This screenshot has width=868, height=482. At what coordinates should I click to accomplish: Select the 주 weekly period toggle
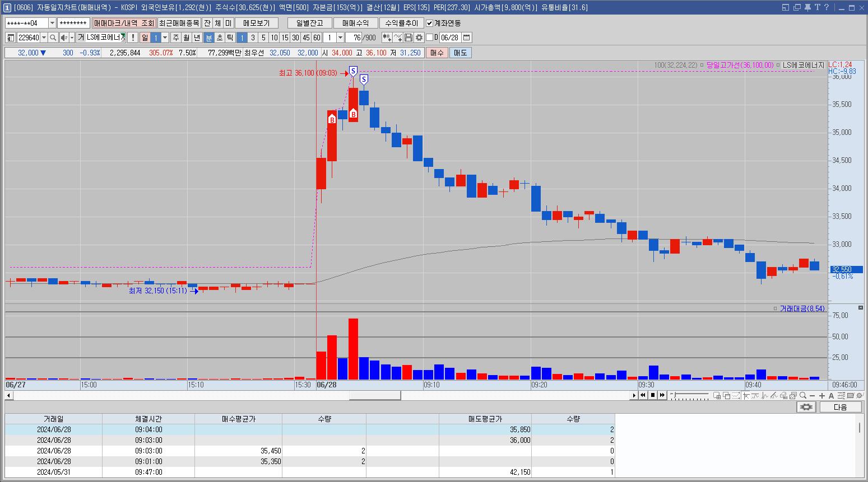pyautogui.click(x=176, y=38)
